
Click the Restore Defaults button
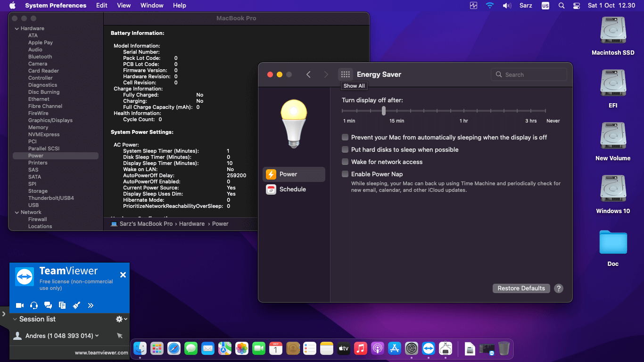[521, 288]
